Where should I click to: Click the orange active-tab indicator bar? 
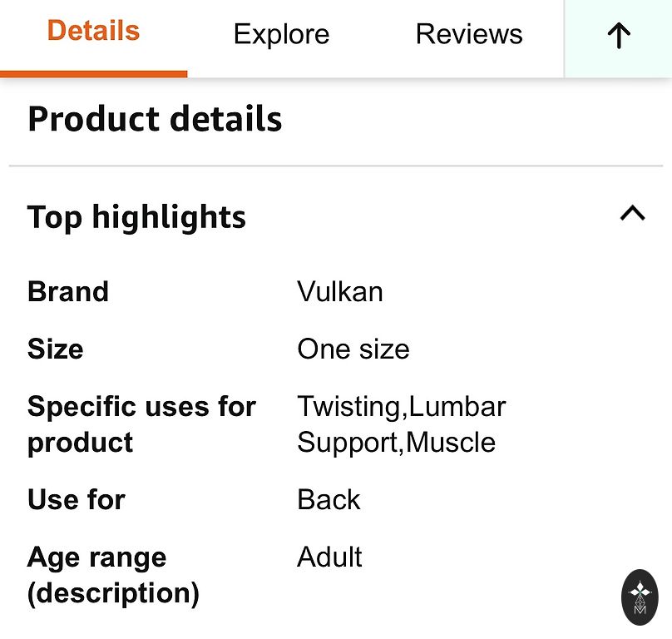93,74
